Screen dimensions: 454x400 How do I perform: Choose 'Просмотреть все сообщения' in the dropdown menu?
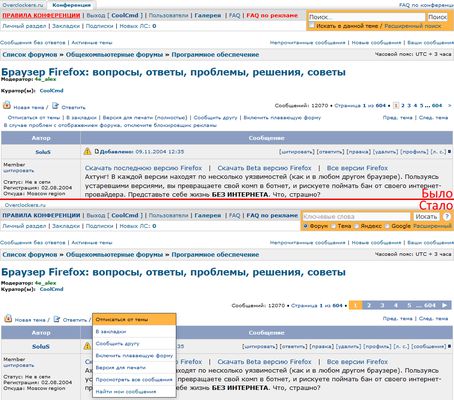click(134, 380)
